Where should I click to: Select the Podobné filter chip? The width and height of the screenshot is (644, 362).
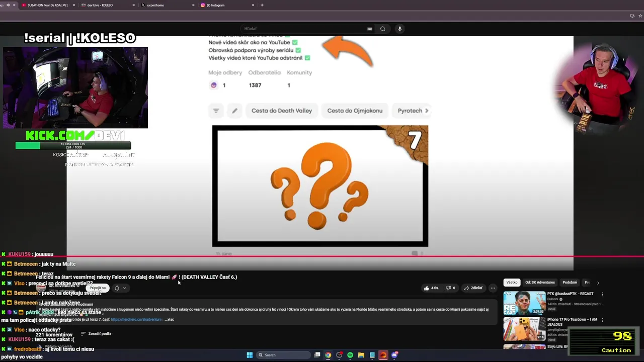pyautogui.click(x=570, y=283)
